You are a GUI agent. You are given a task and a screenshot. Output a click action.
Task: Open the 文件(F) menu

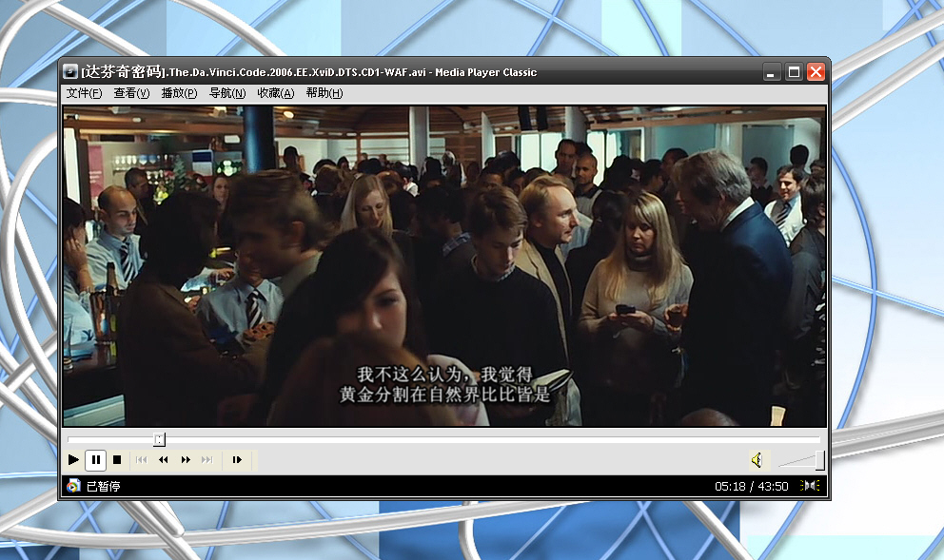84,93
